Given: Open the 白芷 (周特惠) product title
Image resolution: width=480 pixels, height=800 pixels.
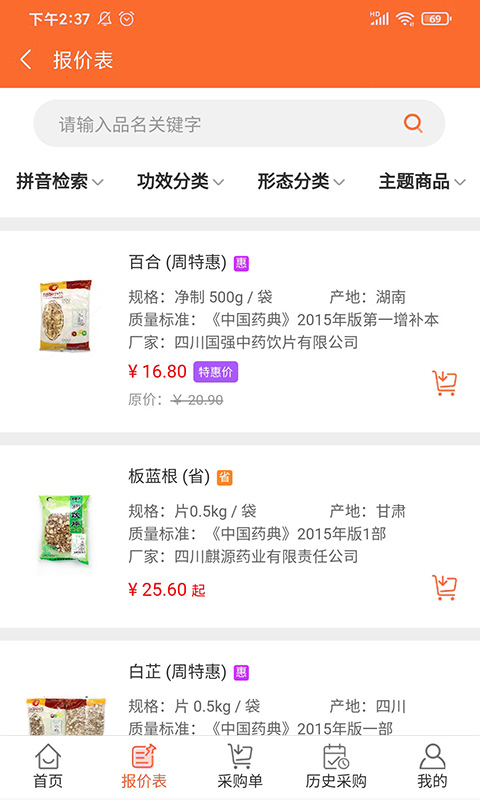Looking at the screenshot, I should [x=177, y=671].
